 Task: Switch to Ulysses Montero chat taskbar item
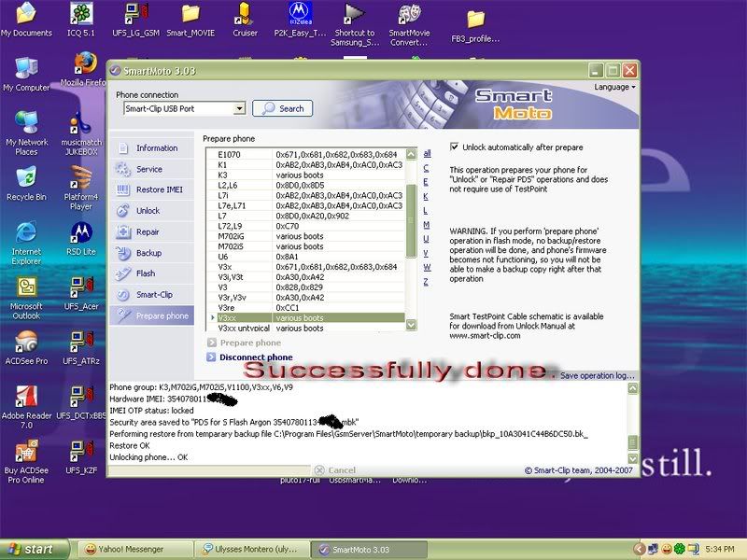click(x=252, y=549)
